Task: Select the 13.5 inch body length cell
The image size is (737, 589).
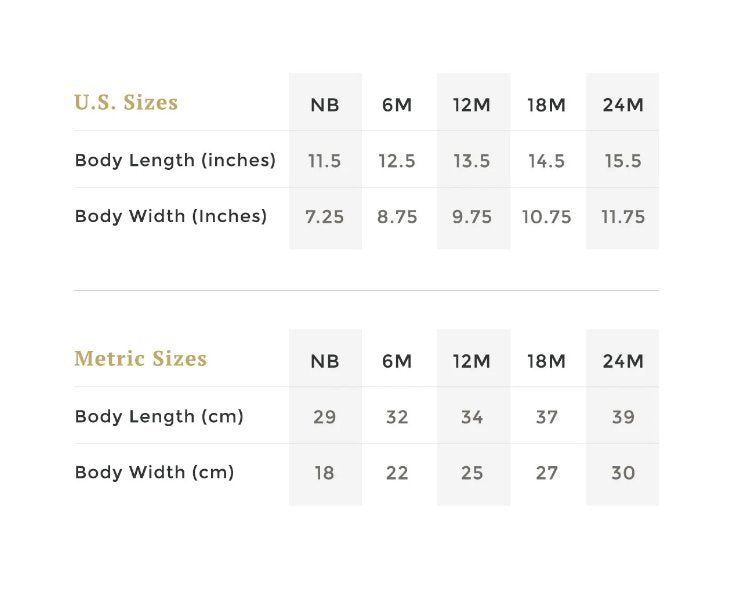Action: pos(472,161)
